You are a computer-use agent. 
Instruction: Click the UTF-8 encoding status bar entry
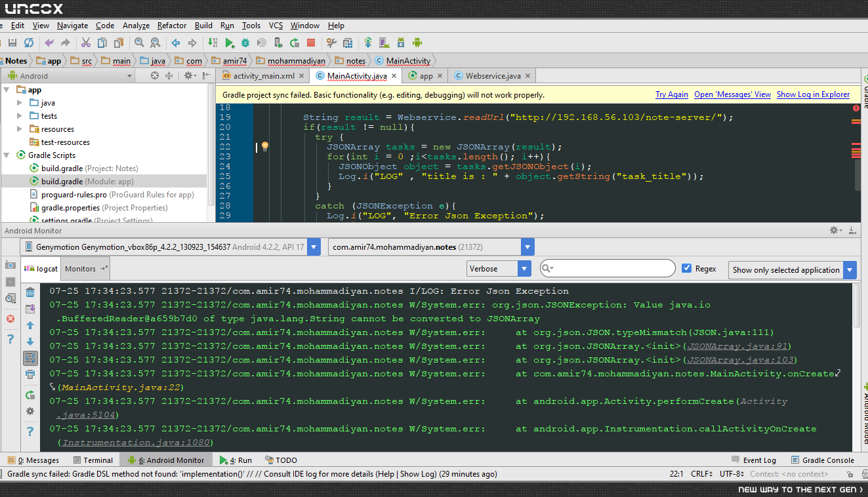731,474
